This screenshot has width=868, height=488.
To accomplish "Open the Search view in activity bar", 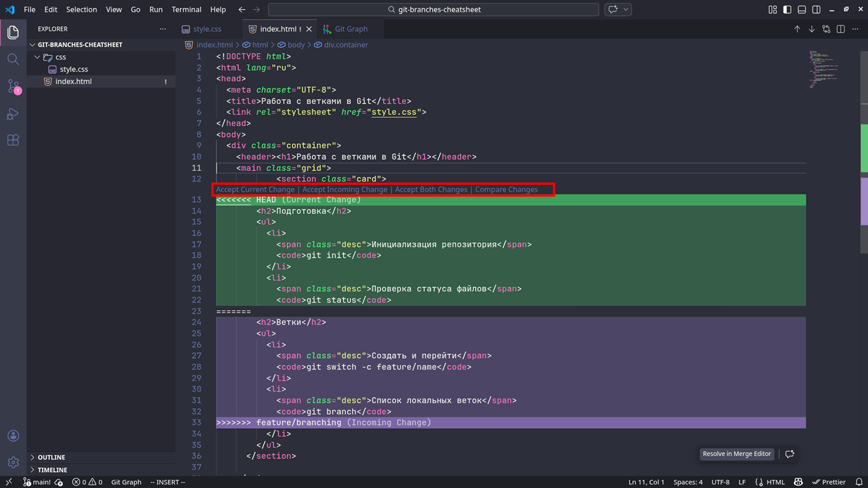I will click(14, 59).
